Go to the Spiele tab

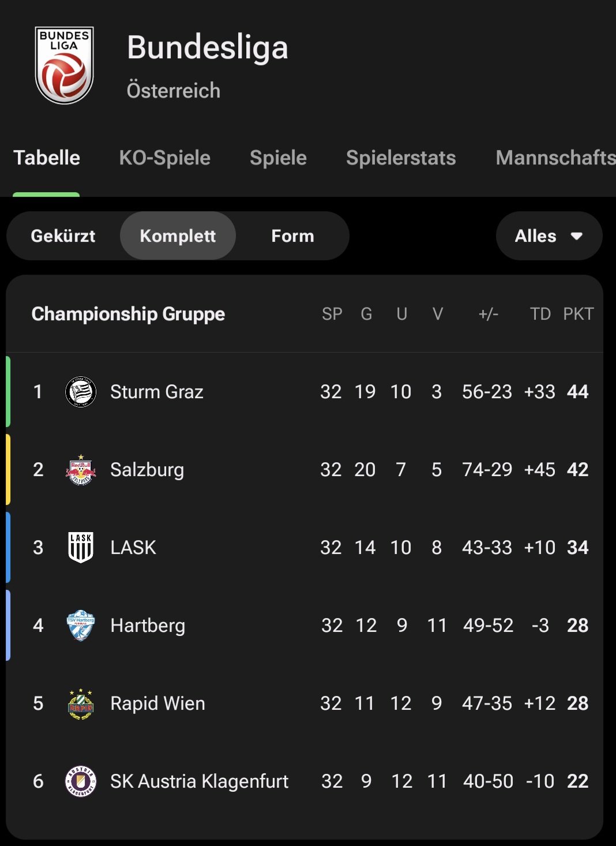click(278, 158)
